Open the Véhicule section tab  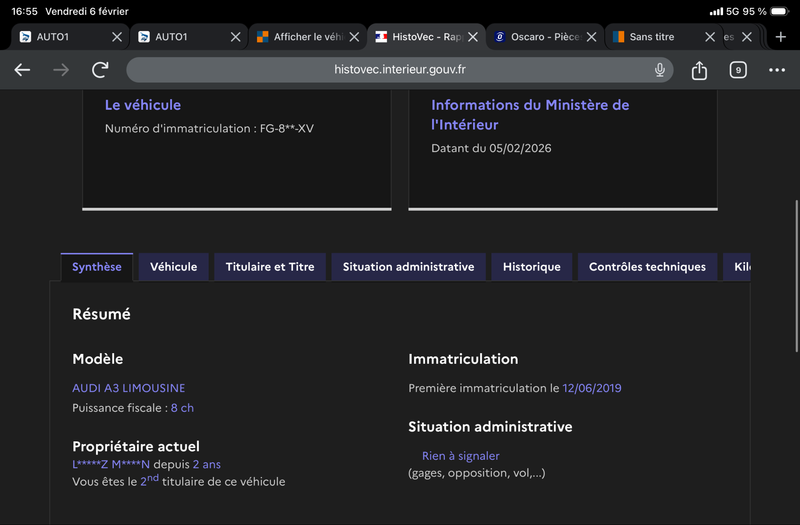(x=174, y=267)
